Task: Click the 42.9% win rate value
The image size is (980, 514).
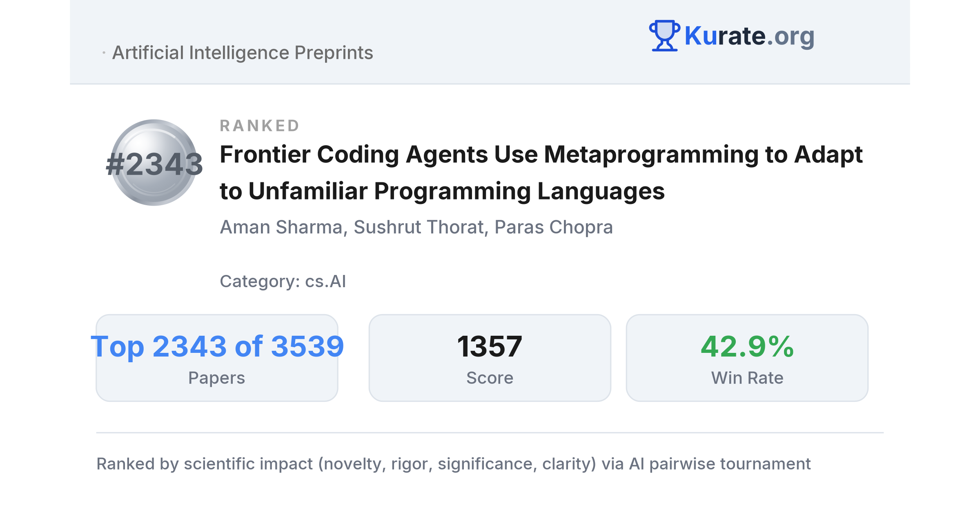Action: 747,346
